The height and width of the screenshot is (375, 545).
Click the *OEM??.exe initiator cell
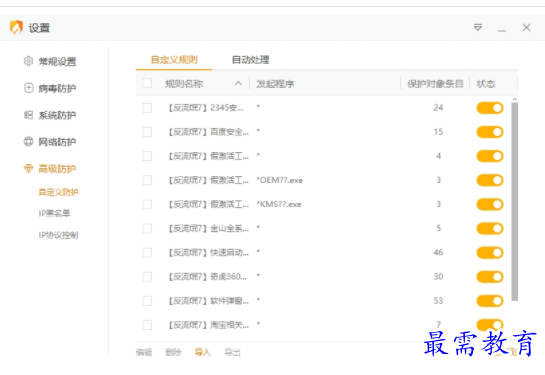pos(279,180)
